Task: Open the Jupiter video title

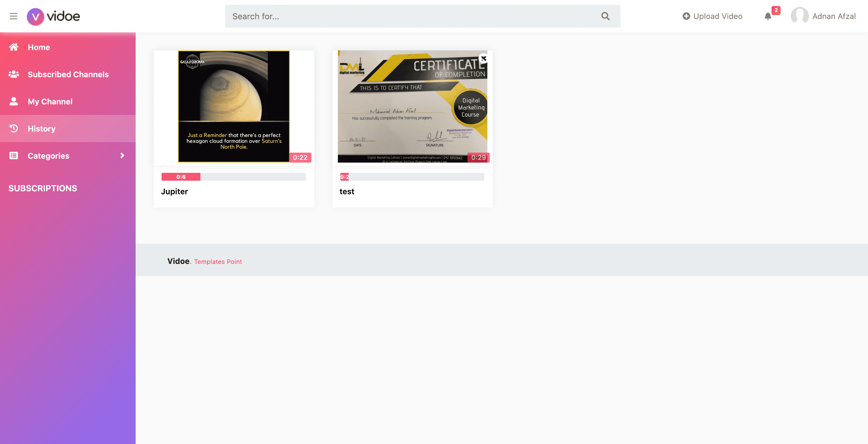Action: [174, 192]
